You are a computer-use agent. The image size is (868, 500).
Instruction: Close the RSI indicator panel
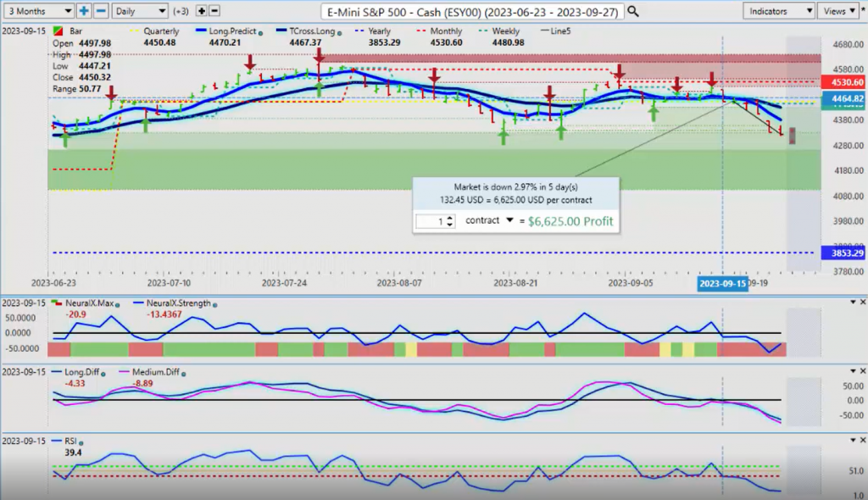pos(862,442)
